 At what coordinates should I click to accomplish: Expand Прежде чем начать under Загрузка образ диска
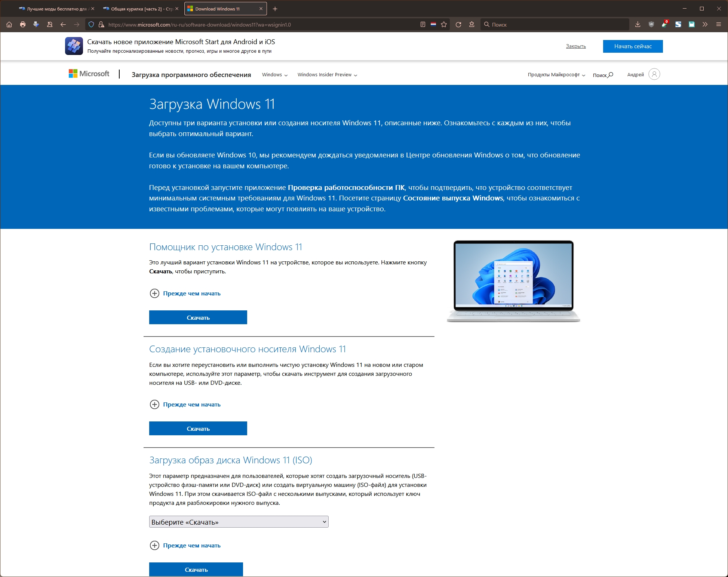click(x=185, y=545)
